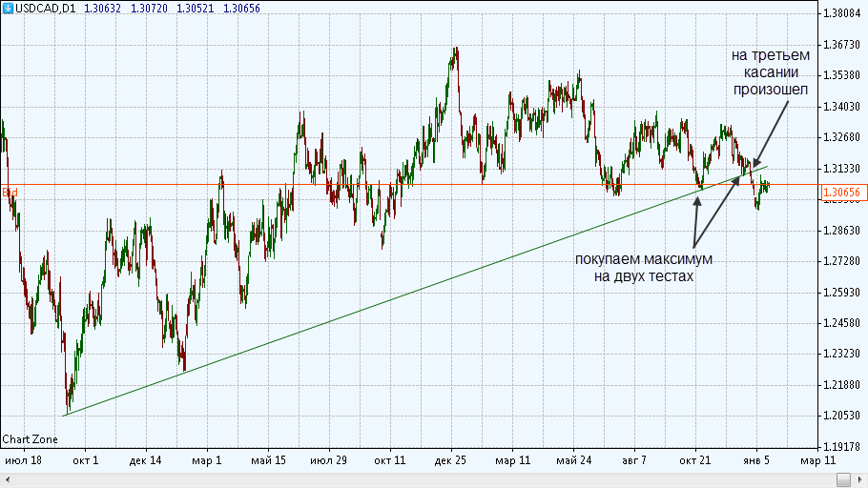Click price level 1.34030 on the axis
The height and width of the screenshot is (488, 868).
click(x=842, y=106)
